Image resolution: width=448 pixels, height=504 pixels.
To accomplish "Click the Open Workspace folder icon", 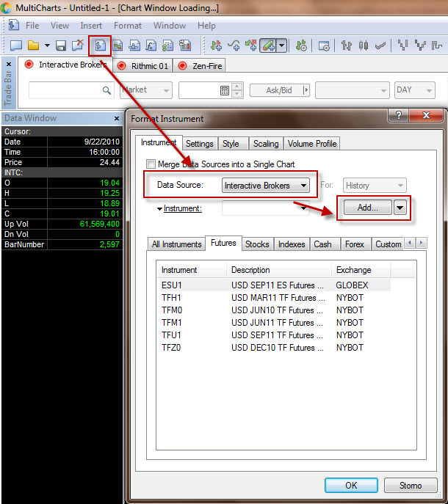I will click(x=33, y=45).
